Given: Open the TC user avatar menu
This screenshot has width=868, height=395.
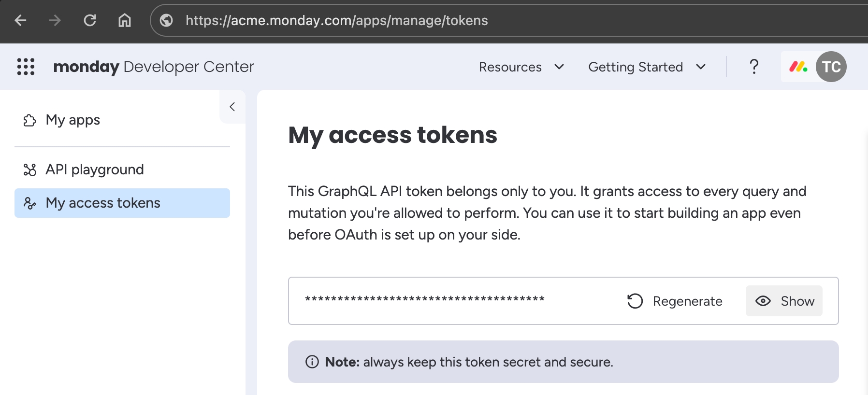Looking at the screenshot, I should 831,67.
